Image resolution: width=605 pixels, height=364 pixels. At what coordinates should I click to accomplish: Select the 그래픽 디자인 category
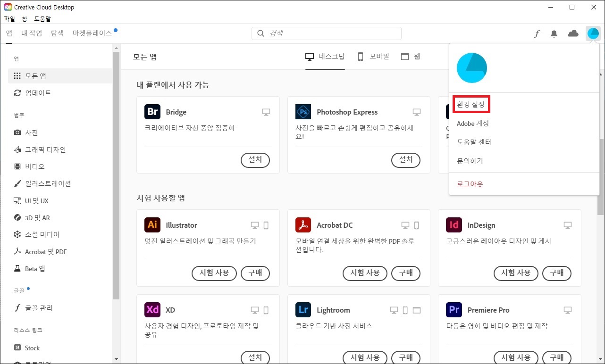click(60, 149)
